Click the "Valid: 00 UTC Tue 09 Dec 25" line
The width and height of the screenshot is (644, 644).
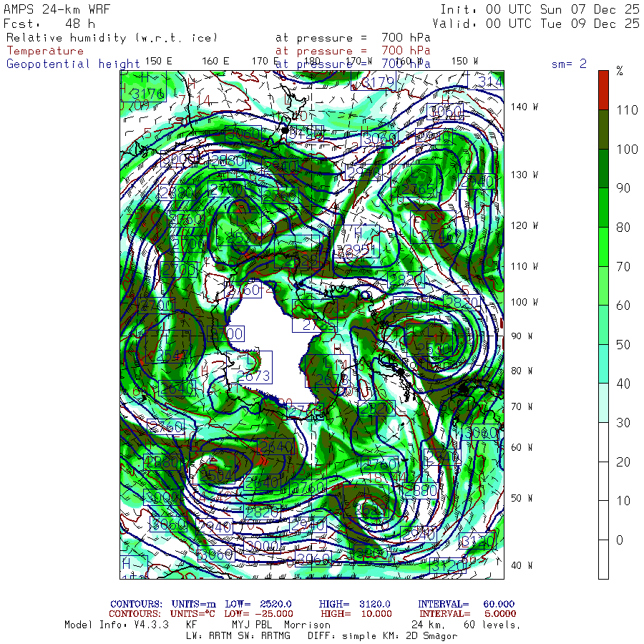536,24
